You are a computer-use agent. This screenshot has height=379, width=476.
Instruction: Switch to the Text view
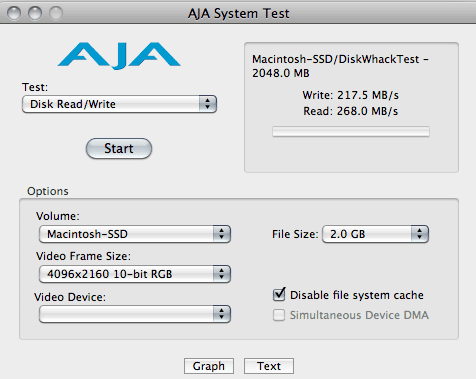(x=269, y=366)
